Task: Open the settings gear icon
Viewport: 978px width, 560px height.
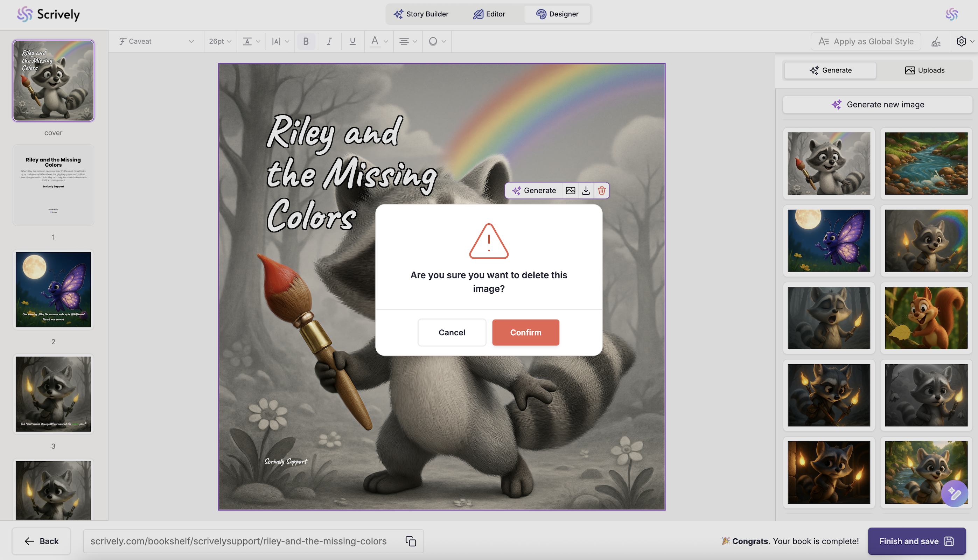Action: [961, 42]
